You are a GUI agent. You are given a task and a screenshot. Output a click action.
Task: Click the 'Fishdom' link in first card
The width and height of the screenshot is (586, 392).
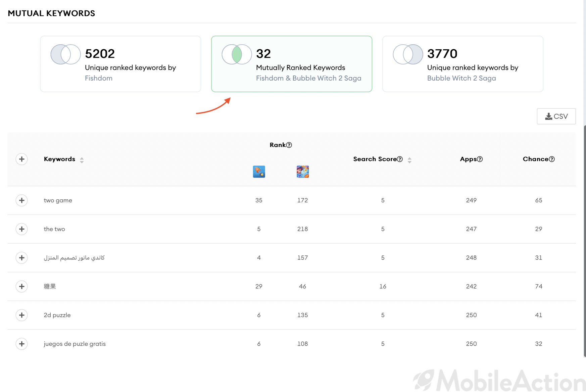point(99,78)
